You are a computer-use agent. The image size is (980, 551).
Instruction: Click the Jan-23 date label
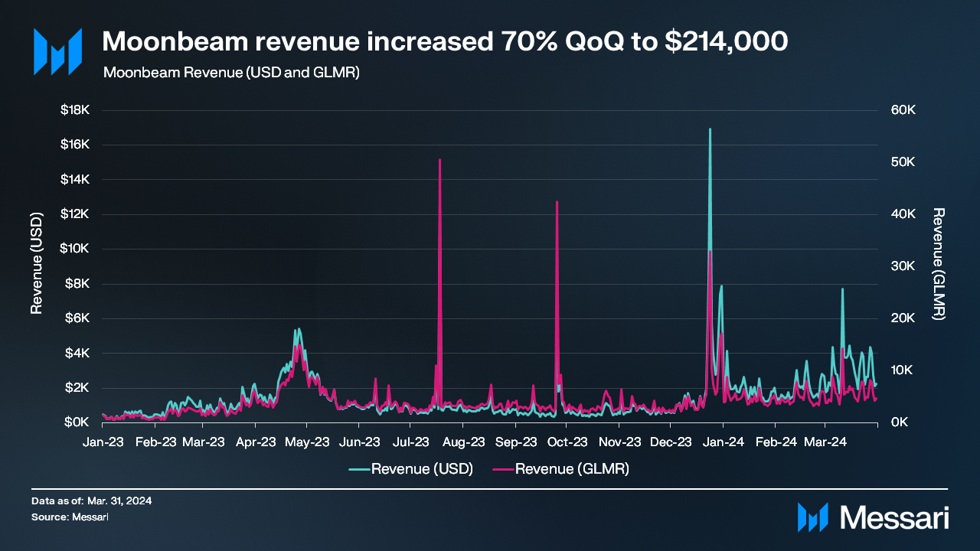click(102, 442)
